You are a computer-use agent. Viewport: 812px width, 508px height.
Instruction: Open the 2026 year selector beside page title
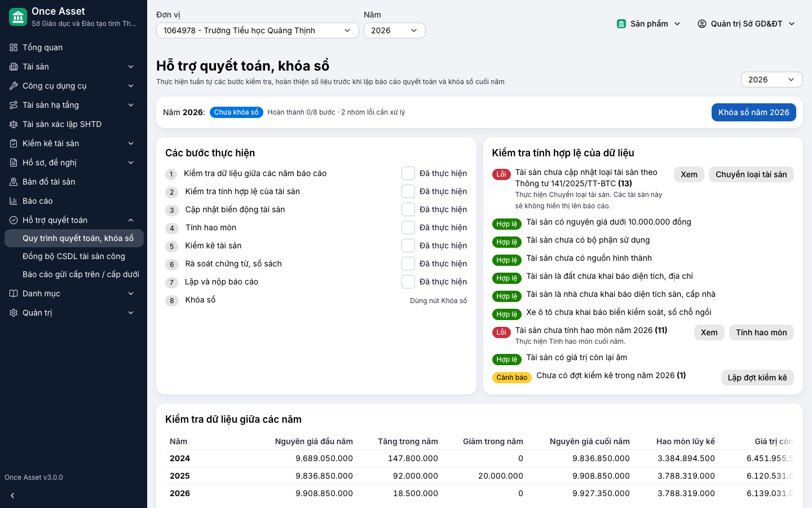click(771, 80)
